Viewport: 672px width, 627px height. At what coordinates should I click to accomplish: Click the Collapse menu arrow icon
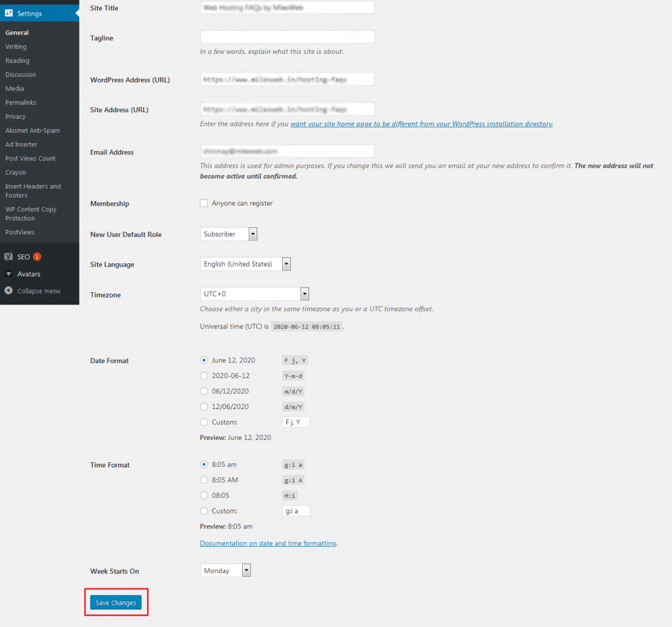coord(9,291)
